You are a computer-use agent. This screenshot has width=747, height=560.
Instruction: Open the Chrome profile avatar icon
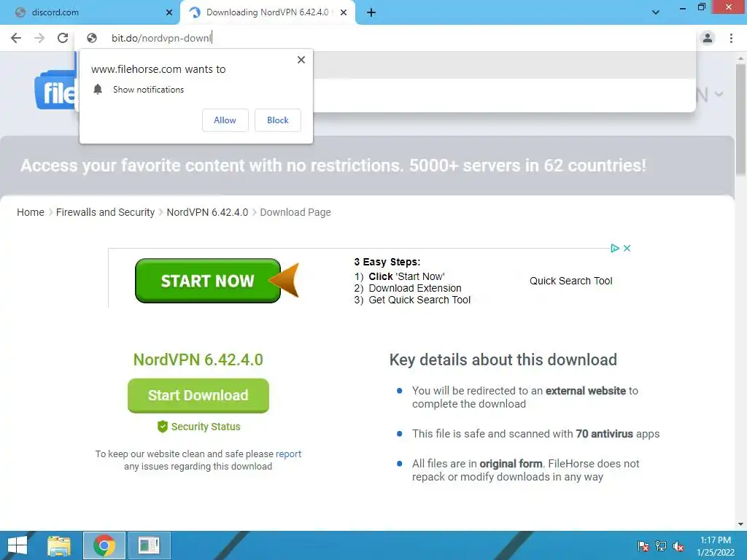(708, 38)
